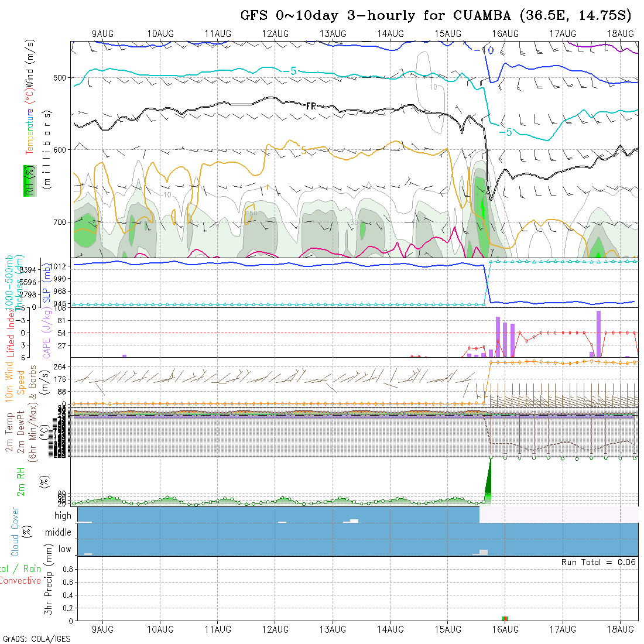This screenshot has width=644, height=644.
Task: Click the 15AUG label on the top axis
Action: tap(448, 34)
